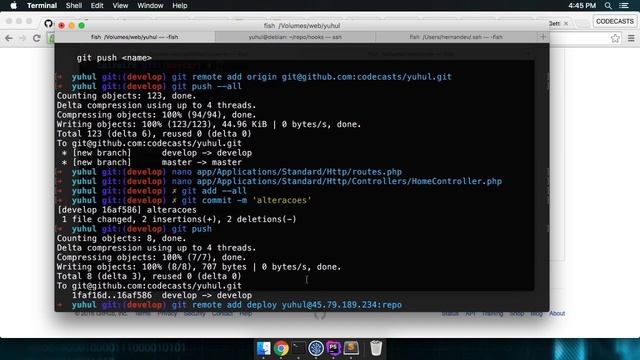Switch to the 'fish /Users/hernandev/.ssh' terminal tab
This screenshot has width=640, height=360.
coord(456,37)
